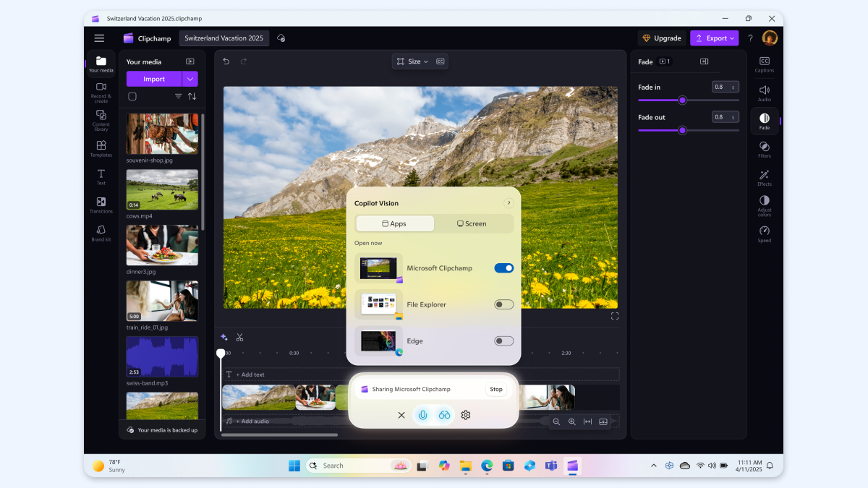The width and height of the screenshot is (868, 488).
Task: Open the Import dropdown arrow
Action: (190, 79)
